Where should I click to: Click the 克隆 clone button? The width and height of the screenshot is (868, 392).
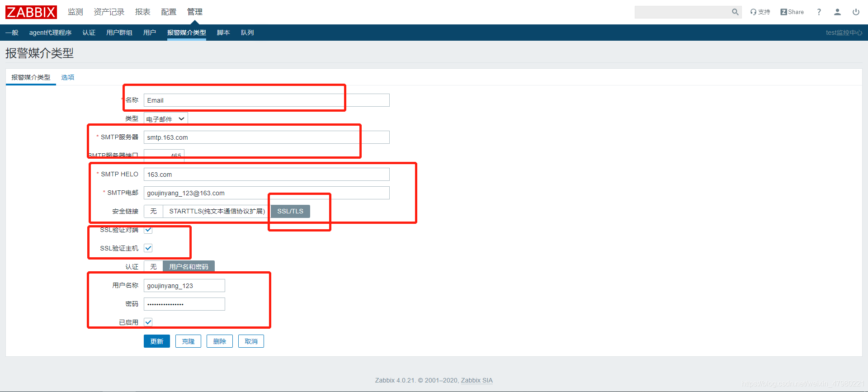click(x=188, y=341)
